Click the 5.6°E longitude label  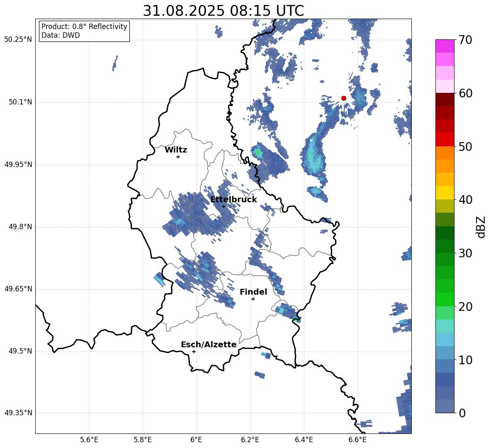pos(89,440)
